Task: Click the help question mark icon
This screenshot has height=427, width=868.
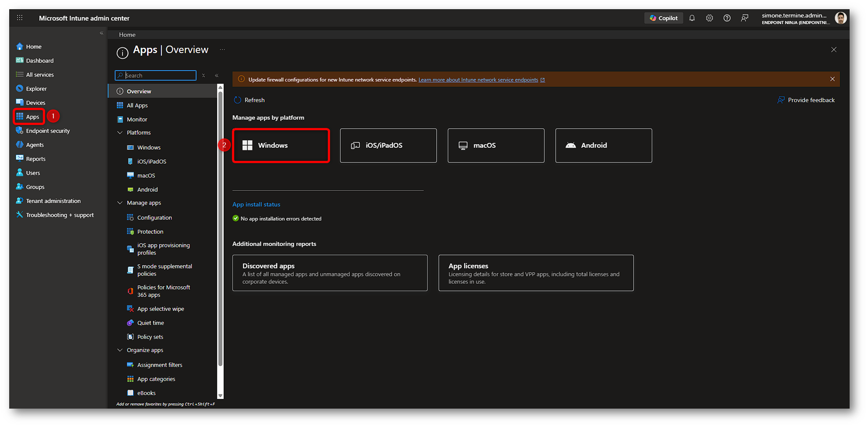Action: 727,18
